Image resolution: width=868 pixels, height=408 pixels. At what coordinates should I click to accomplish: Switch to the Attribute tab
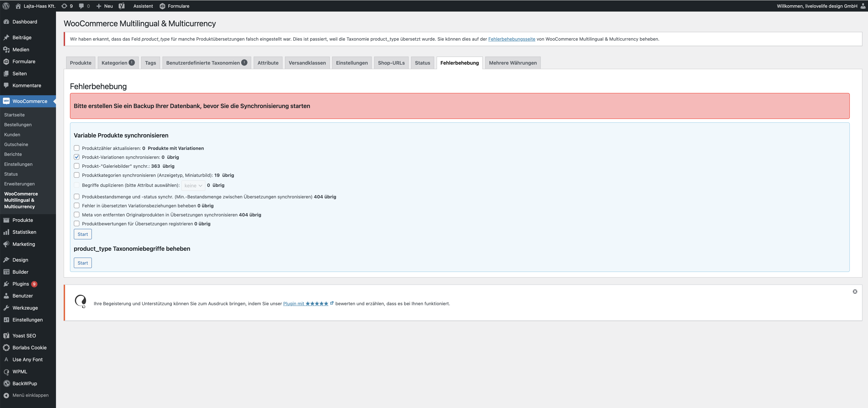point(268,63)
